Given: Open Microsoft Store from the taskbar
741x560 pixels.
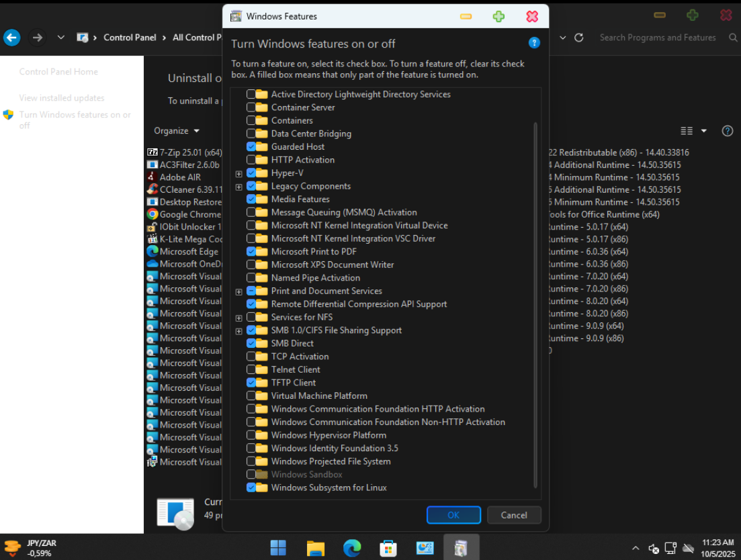Looking at the screenshot, I should [388, 548].
